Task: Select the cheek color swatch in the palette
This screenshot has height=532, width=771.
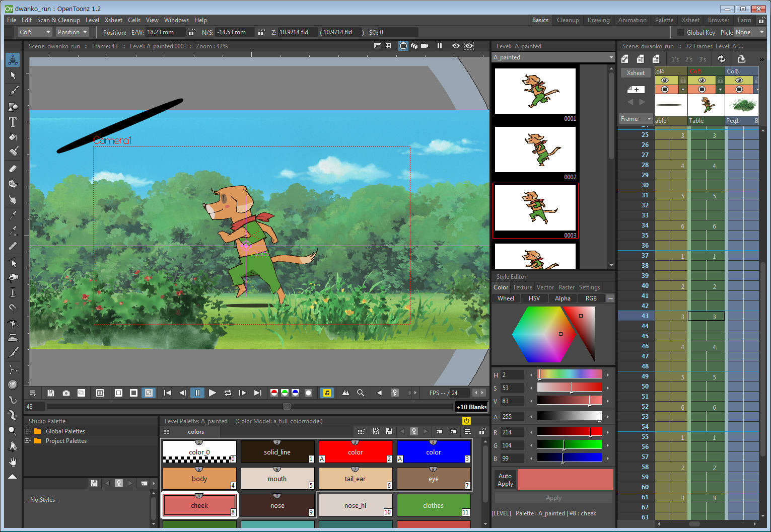Action: (x=199, y=505)
